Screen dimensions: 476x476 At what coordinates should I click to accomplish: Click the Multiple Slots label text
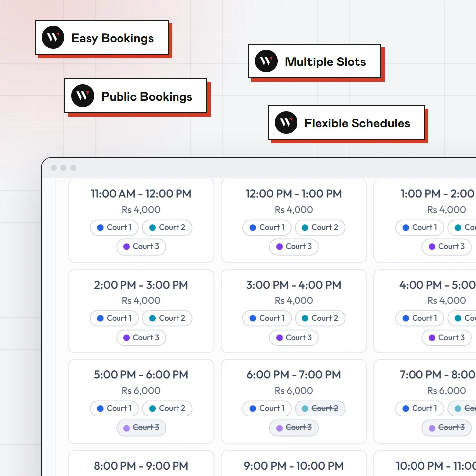point(325,62)
